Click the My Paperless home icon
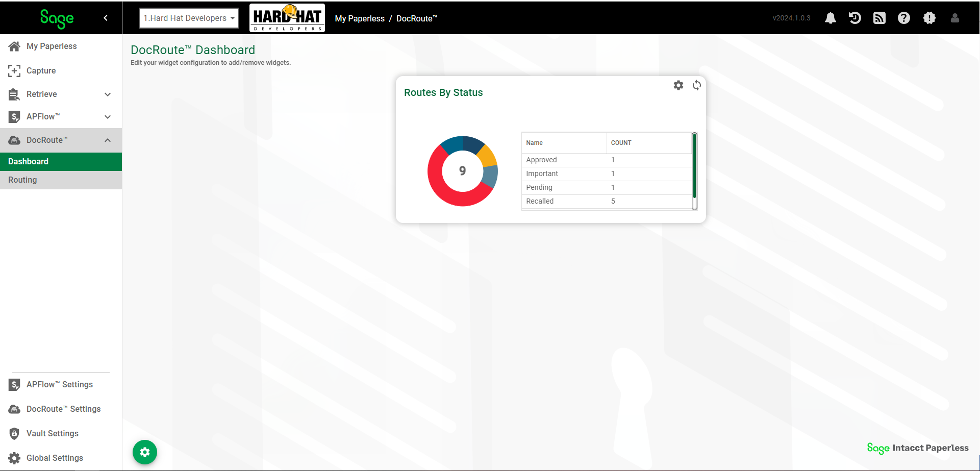980x471 pixels. (14, 46)
